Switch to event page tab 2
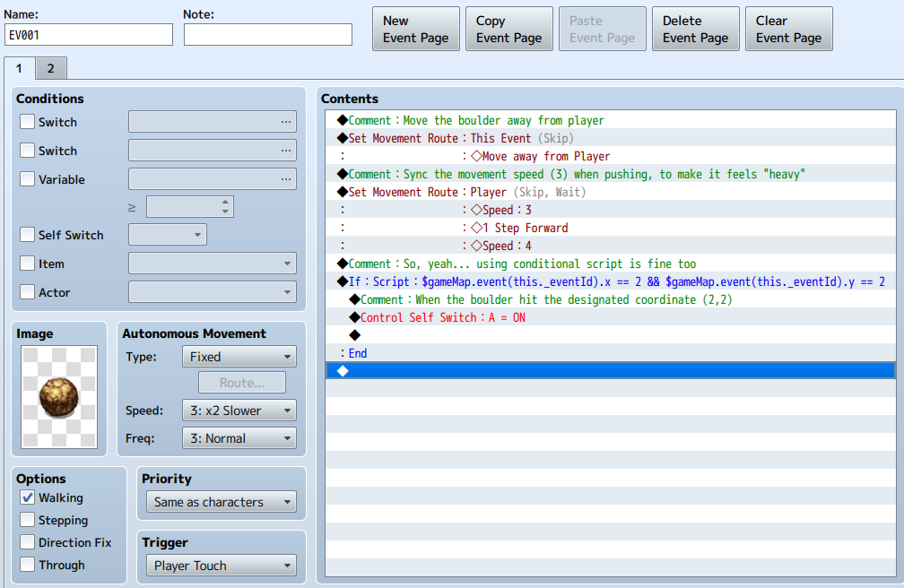This screenshot has height=588, width=904. coord(51,69)
